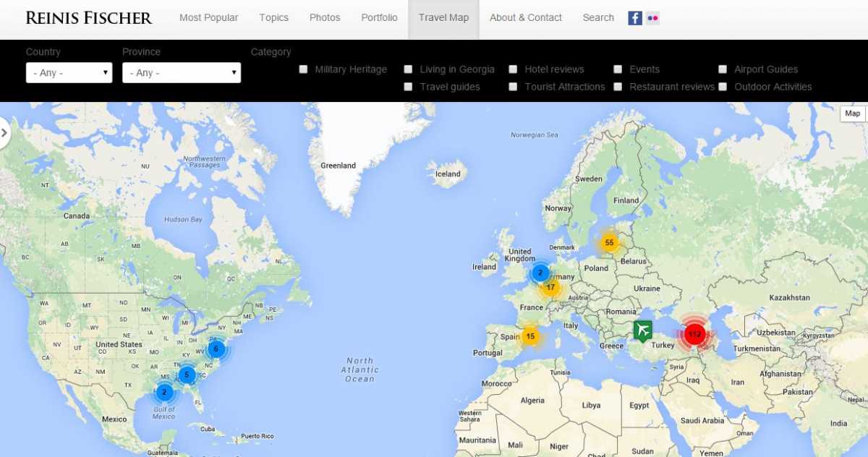Open the Province dropdown
The width and height of the screenshot is (868, 457).
point(181,73)
